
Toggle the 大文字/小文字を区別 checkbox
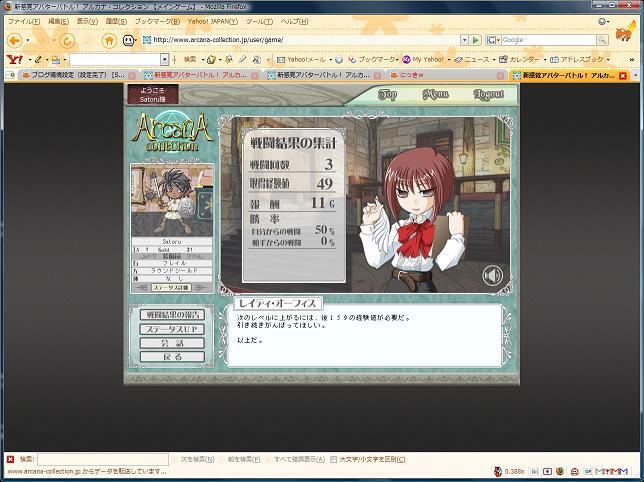(x=334, y=459)
